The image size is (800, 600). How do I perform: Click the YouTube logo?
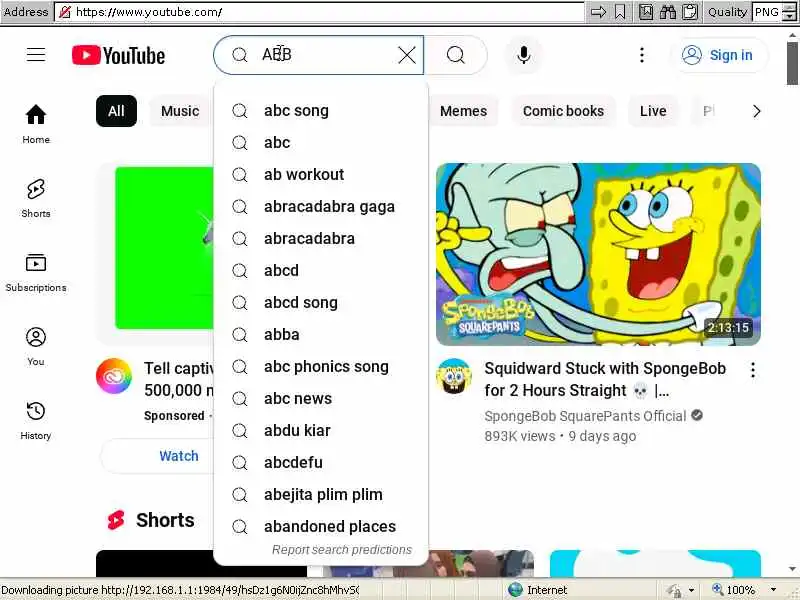tap(118, 55)
